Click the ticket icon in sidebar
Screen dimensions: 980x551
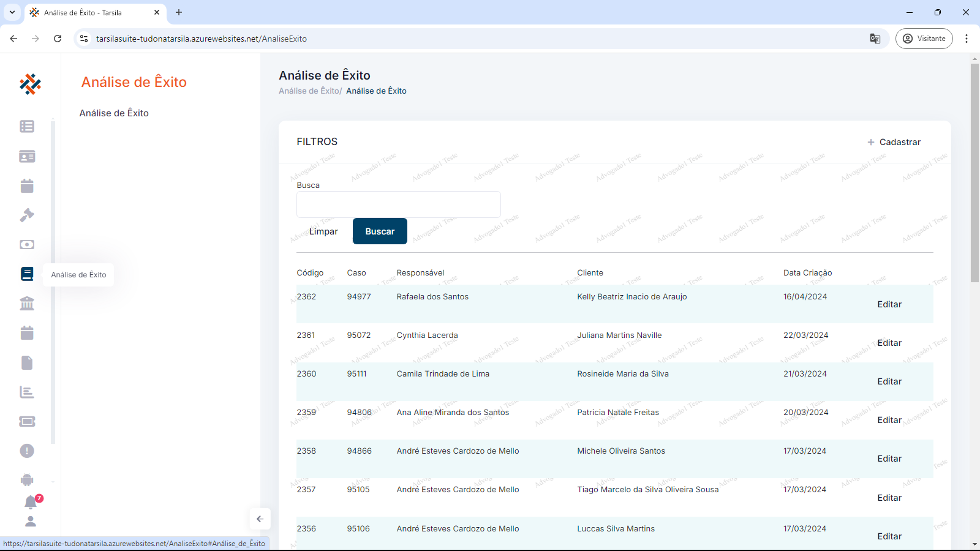click(27, 421)
